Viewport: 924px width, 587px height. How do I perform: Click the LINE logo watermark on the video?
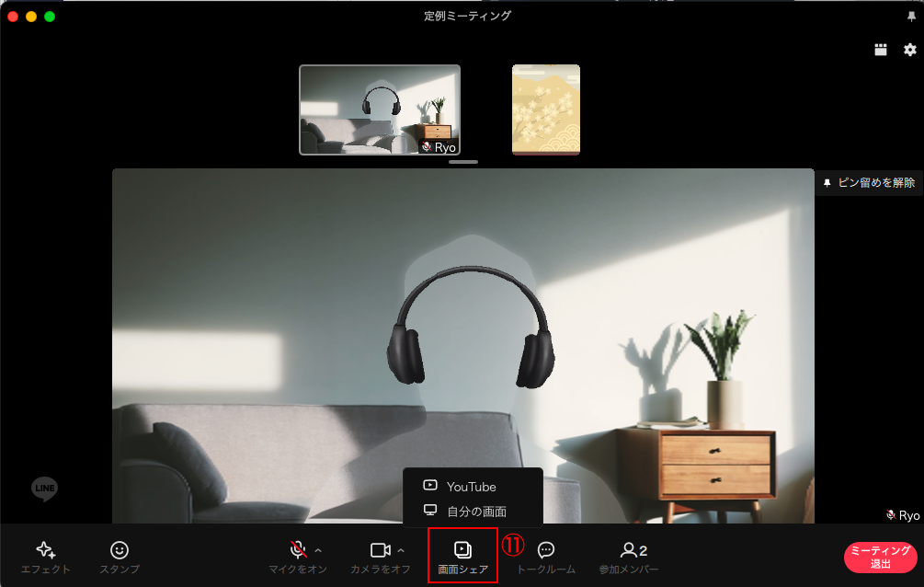[45, 489]
